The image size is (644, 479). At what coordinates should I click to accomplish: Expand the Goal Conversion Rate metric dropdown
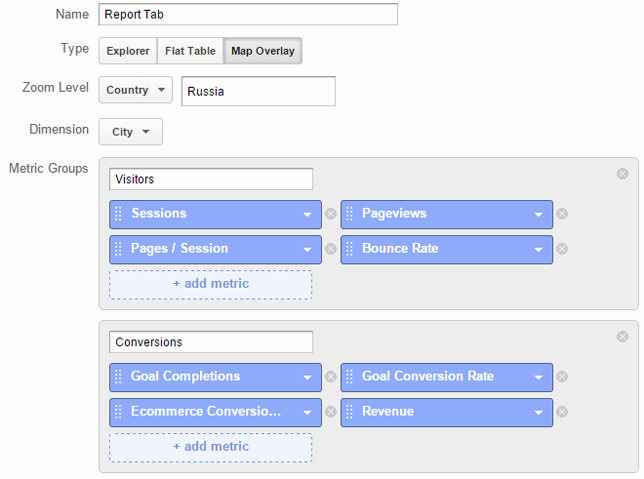pyautogui.click(x=538, y=377)
